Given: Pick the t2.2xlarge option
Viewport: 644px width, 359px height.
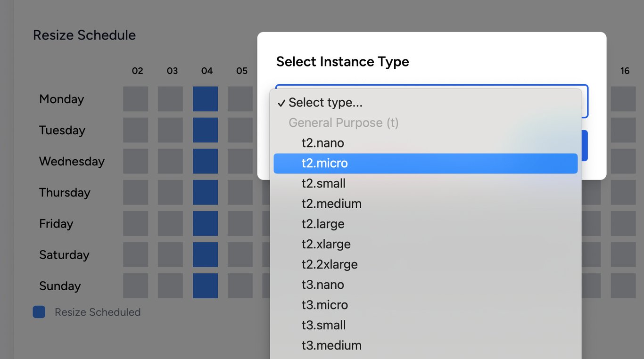Looking at the screenshot, I should click(x=330, y=264).
